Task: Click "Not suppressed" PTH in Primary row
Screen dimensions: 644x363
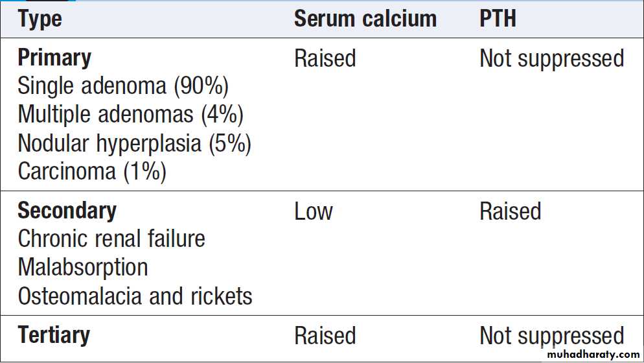Action: (x=551, y=58)
